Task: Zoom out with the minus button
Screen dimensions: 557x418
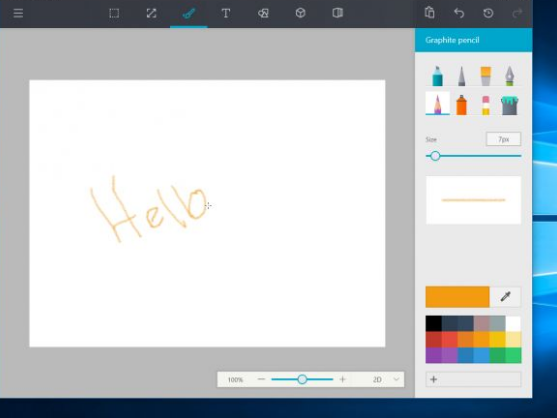Action: pos(261,379)
